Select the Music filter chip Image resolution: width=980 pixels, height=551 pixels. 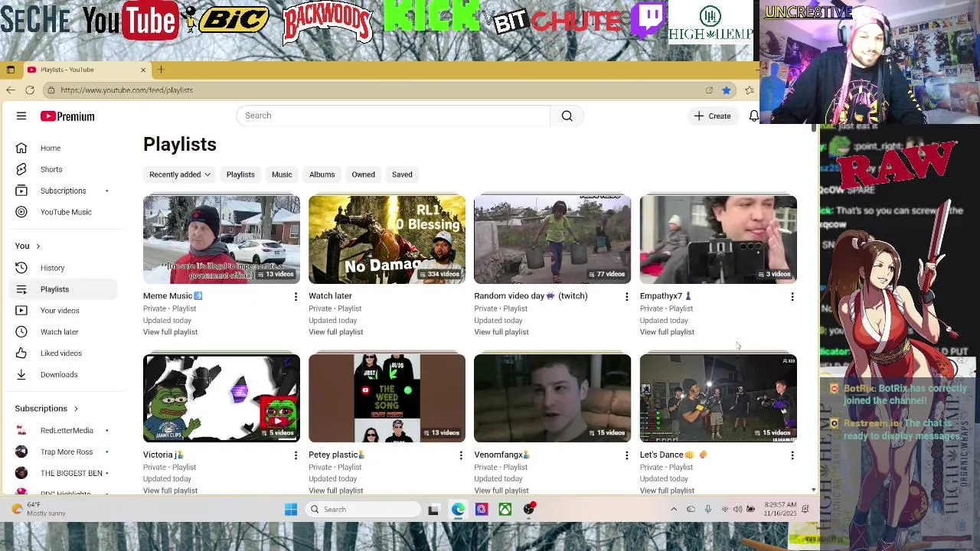[x=282, y=174]
